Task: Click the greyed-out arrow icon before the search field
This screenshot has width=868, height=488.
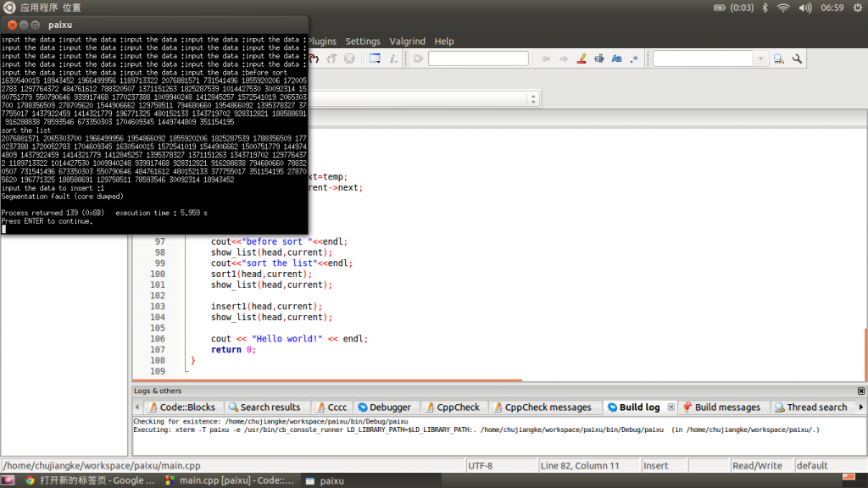Action: point(418,58)
